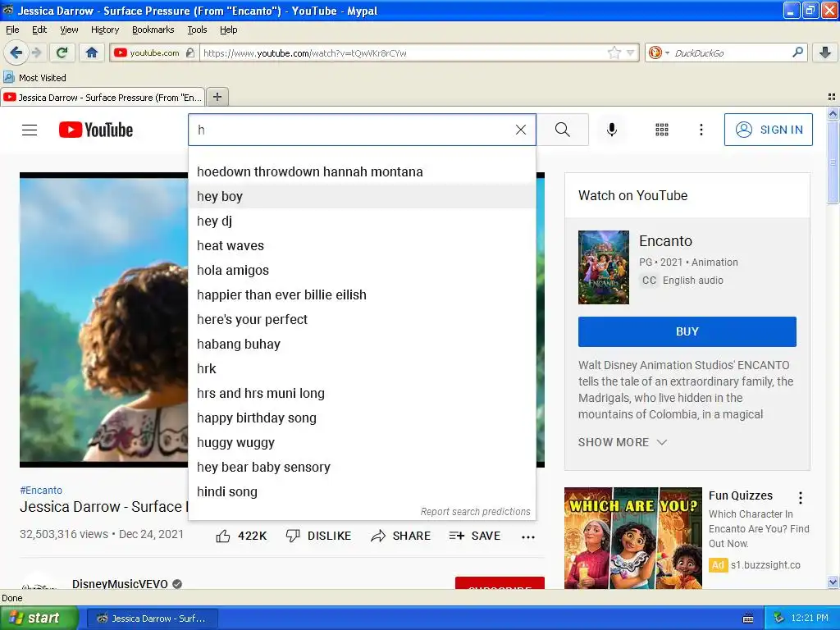Open the browser home page

coord(92,52)
